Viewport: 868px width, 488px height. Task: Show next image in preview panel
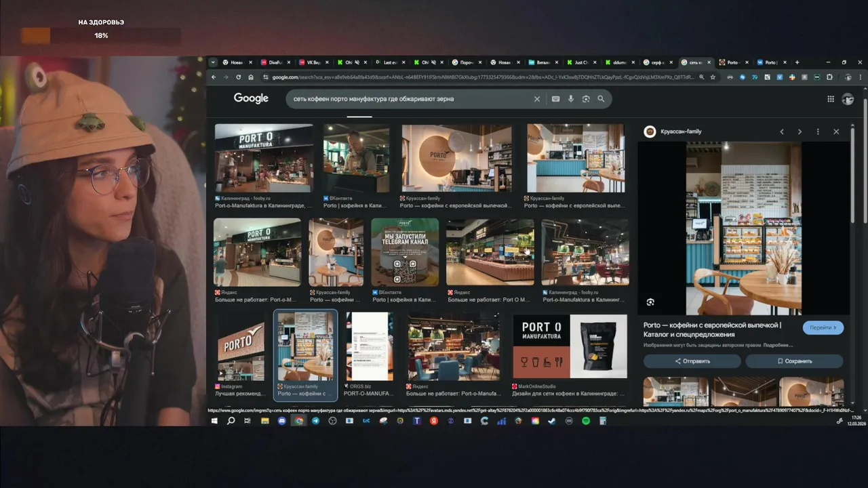pyautogui.click(x=800, y=131)
